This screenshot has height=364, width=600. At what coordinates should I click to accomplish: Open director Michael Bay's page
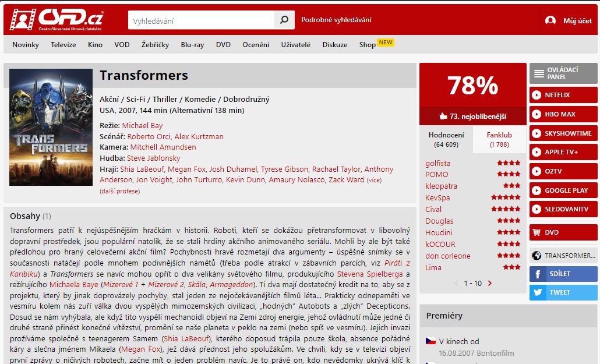(x=142, y=126)
